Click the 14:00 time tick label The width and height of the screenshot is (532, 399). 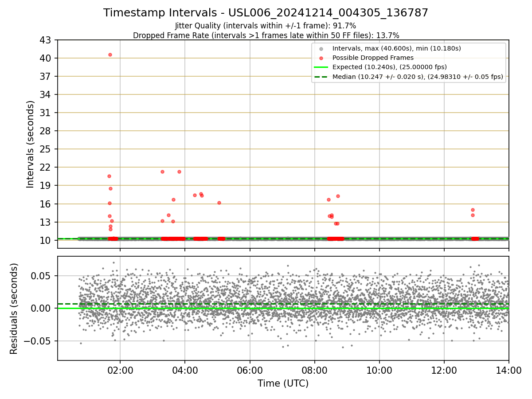pyautogui.click(x=509, y=371)
